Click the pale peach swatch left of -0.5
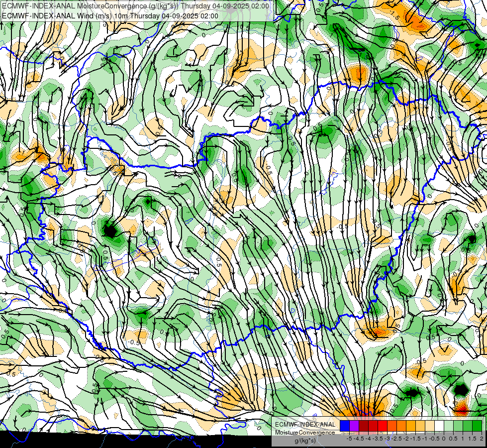The width and height of the screenshot is (487, 448). 430,426
